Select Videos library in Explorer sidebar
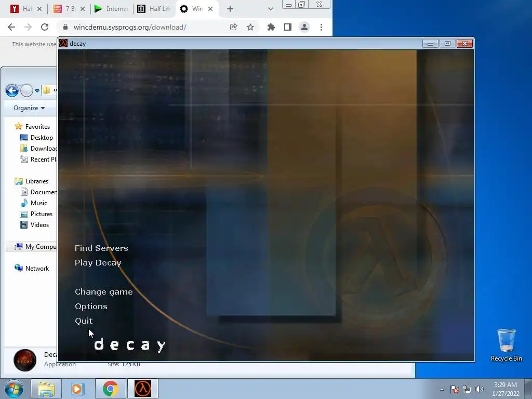 (x=35, y=224)
